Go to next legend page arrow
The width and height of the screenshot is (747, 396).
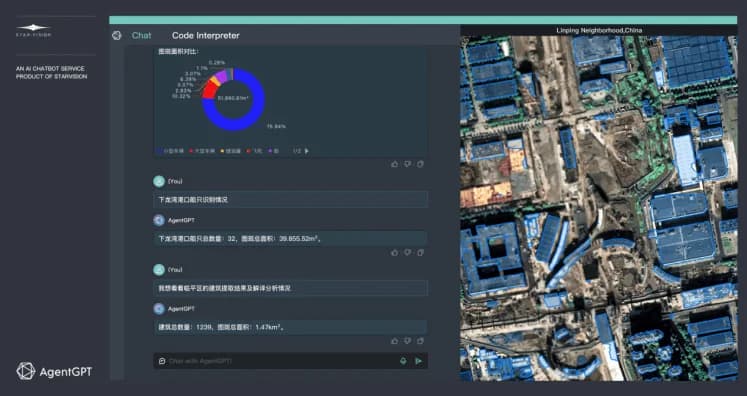(306, 151)
